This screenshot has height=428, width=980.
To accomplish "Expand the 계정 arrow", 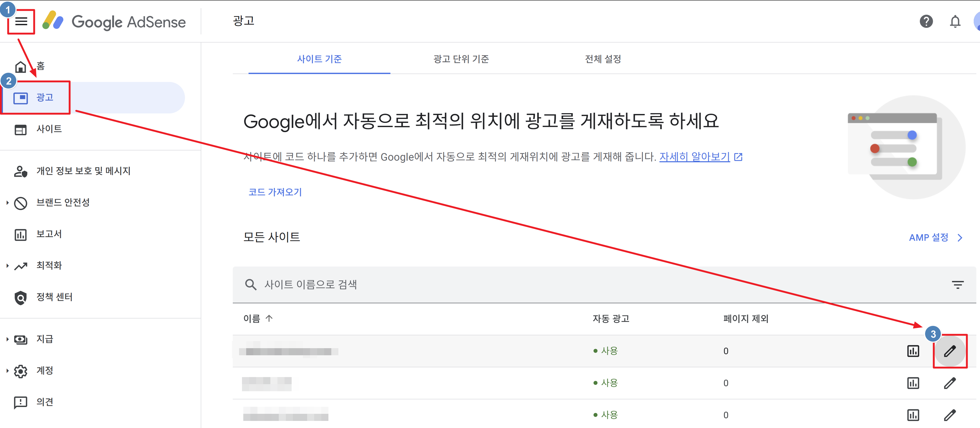I will coord(7,370).
